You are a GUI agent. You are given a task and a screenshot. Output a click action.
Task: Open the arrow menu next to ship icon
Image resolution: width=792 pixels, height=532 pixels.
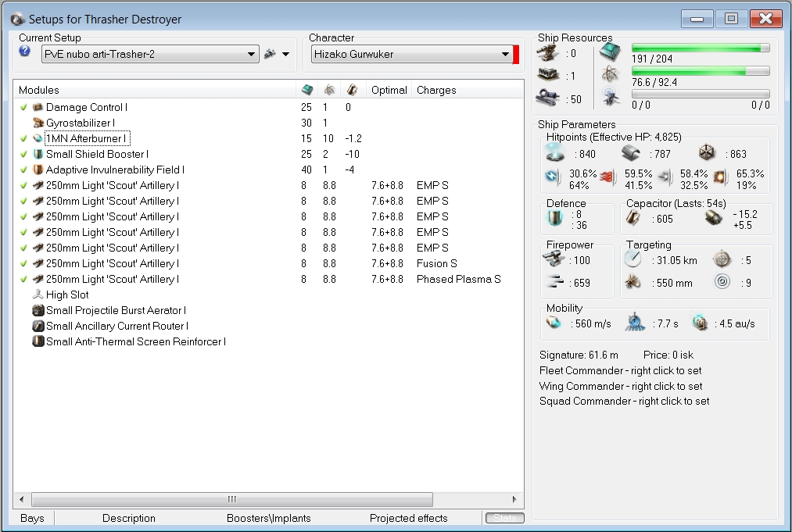[286, 54]
